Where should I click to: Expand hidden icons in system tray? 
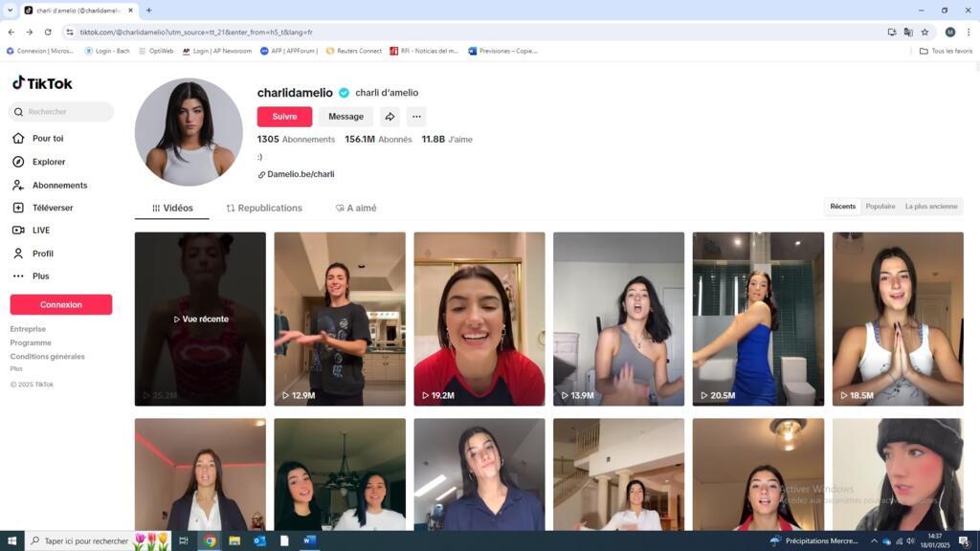click(874, 540)
